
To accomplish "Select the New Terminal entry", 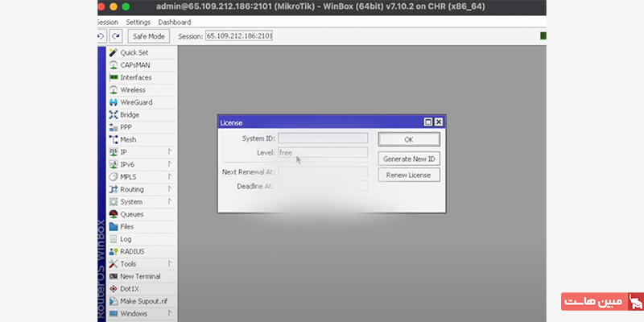I will coord(142,276).
